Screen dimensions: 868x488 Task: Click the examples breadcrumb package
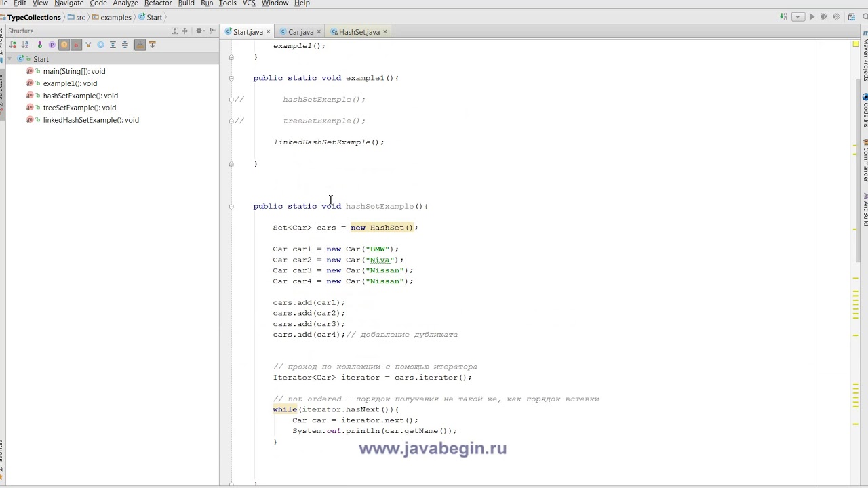coord(112,17)
